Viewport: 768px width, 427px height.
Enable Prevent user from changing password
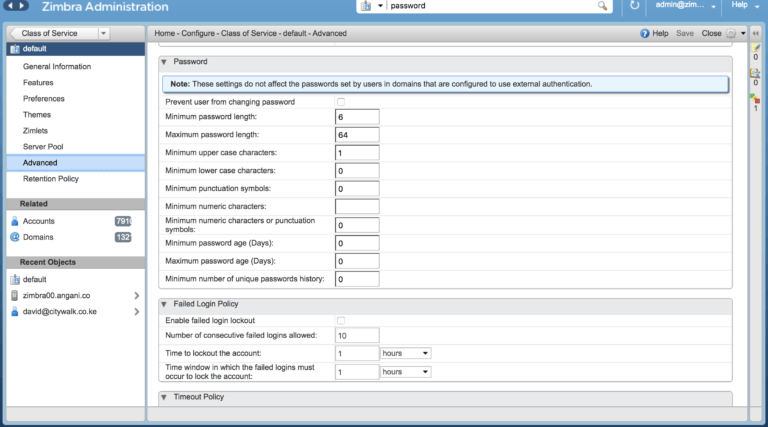pyautogui.click(x=341, y=102)
